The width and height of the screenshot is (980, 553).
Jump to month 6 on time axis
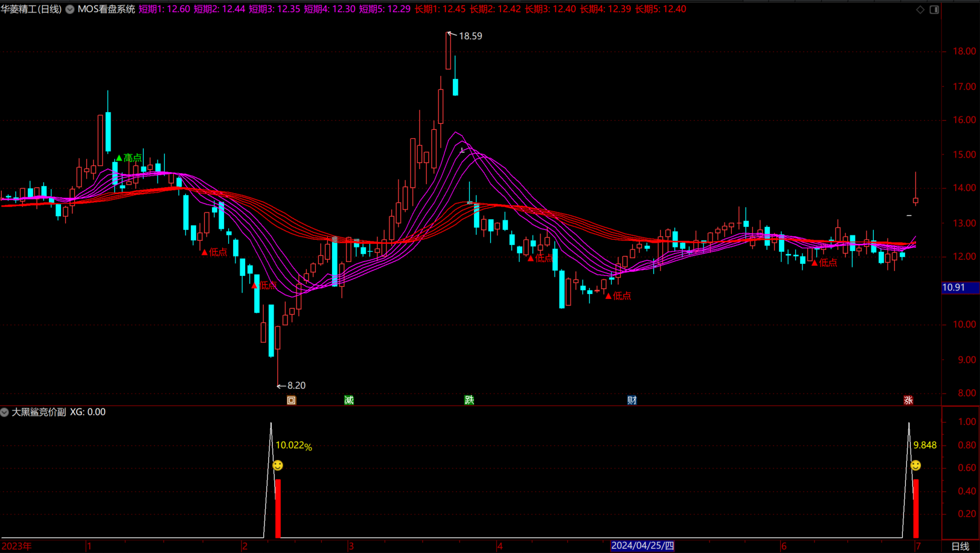pyautogui.click(x=784, y=546)
